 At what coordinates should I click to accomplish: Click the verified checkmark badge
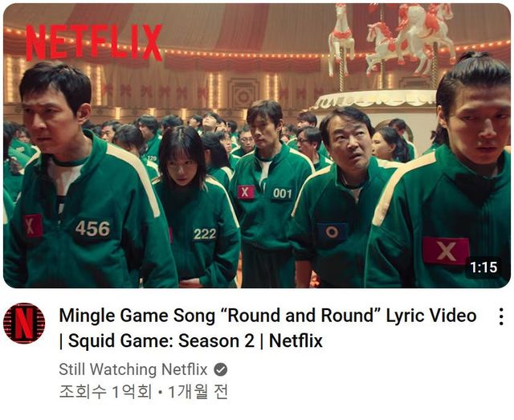221,370
